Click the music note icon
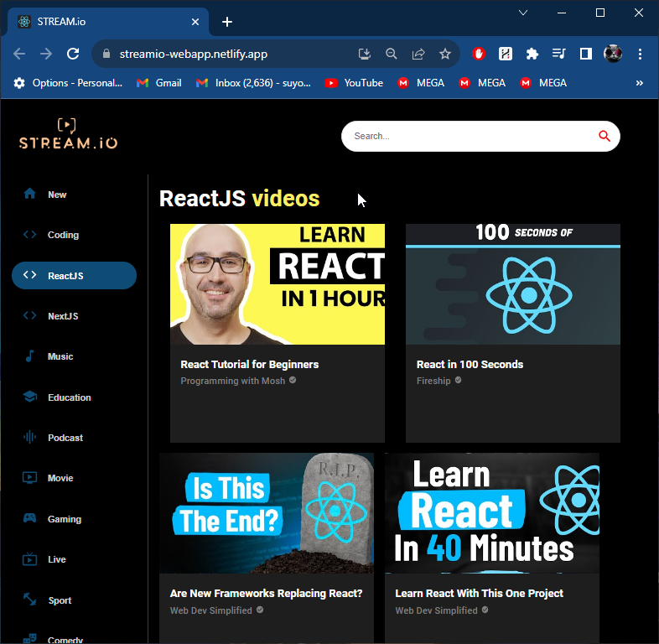Viewport: 659px width, 644px height. click(29, 356)
